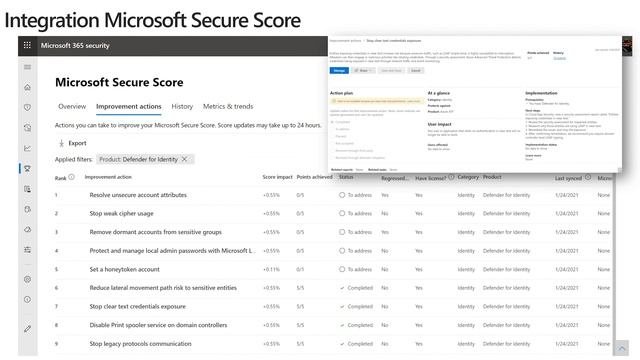Open the Share dropdown in the details panel
The height and width of the screenshot is (360, 640).
coord(363,71)
